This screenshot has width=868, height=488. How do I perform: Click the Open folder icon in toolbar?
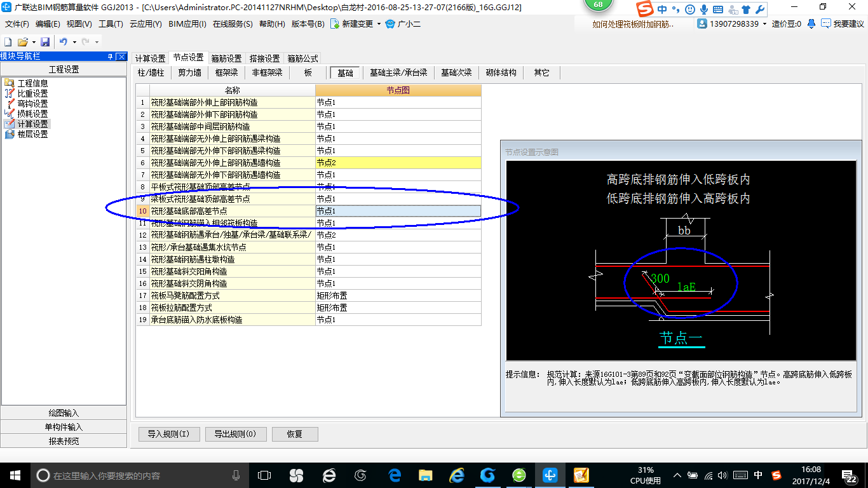coord(22,41)
